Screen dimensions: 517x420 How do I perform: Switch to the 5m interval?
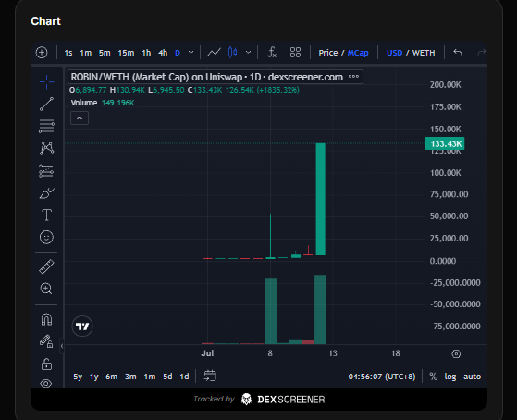(105, 53)
